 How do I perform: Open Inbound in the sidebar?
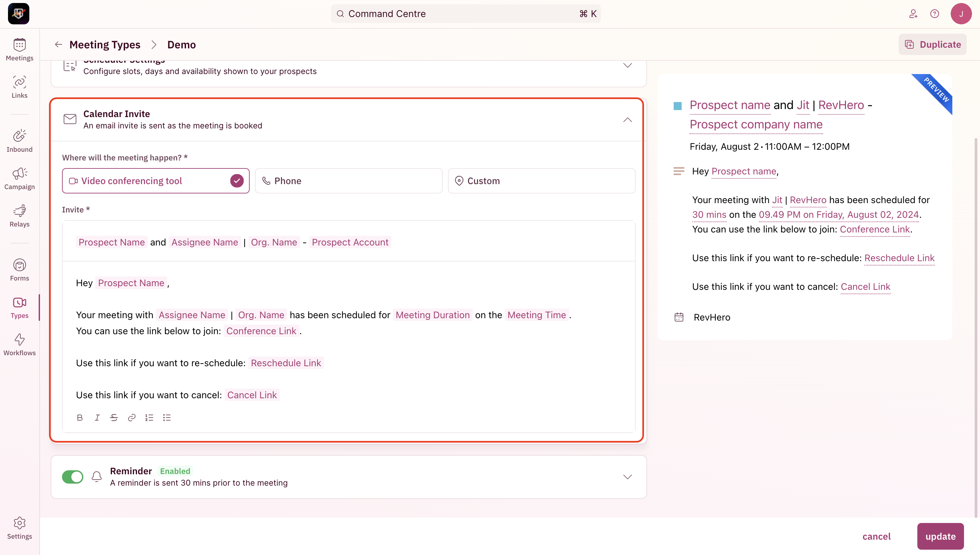coord(19,141)
